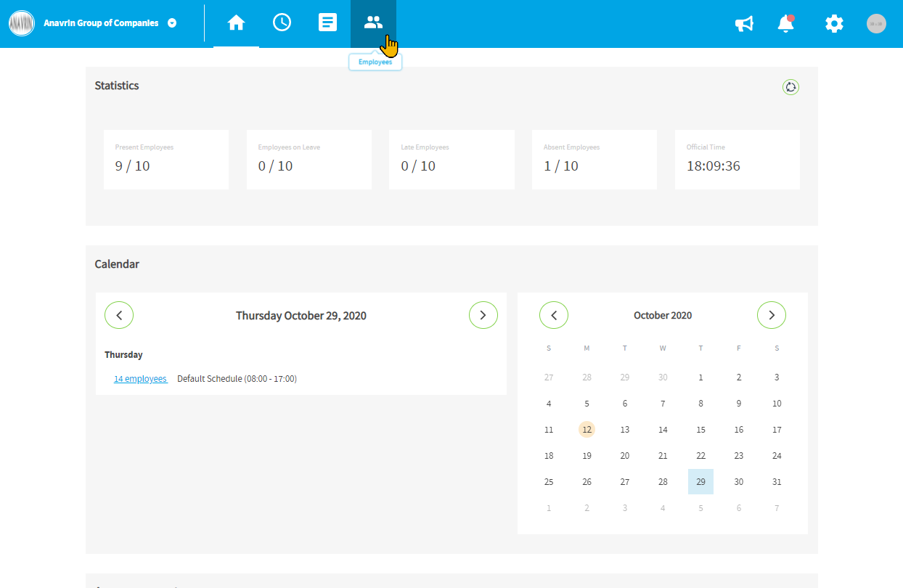Select October 15 in month calendar
The image size is (903, 588).
click(700, 430)
